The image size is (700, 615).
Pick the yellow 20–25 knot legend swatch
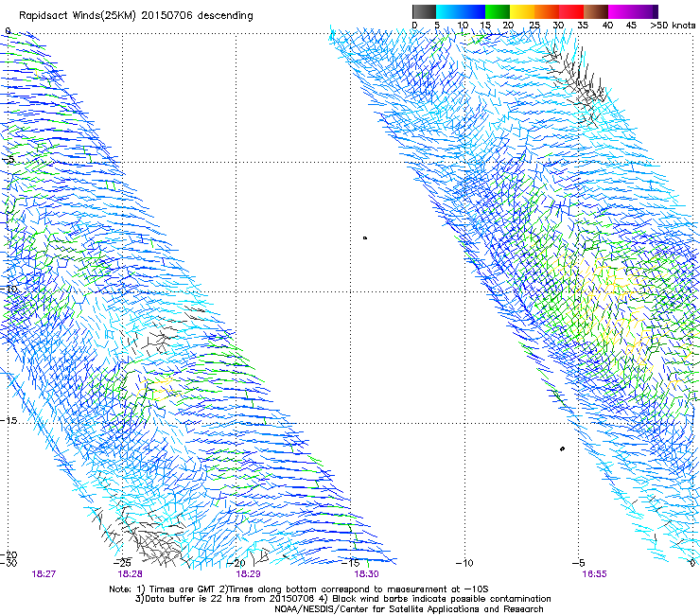click(521, 11)
